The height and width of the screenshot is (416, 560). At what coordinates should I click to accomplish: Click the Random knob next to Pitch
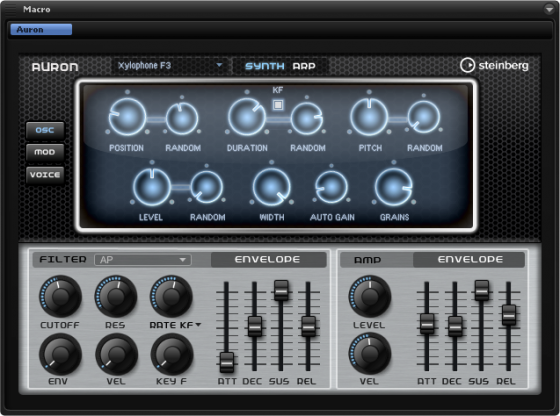coord(424,117)
